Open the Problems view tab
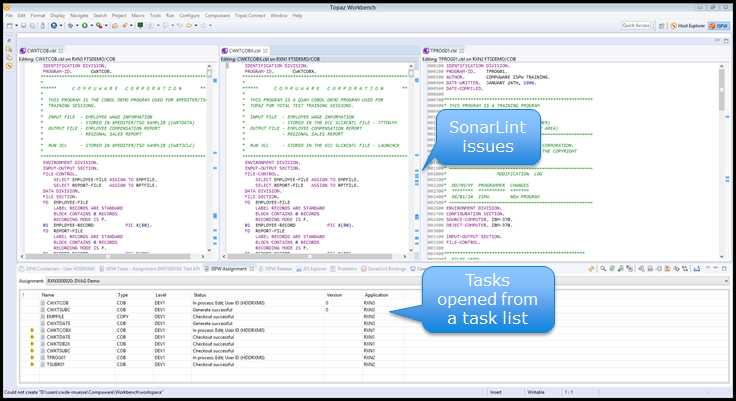Screen dimensions: 736x401 [345, 269]
